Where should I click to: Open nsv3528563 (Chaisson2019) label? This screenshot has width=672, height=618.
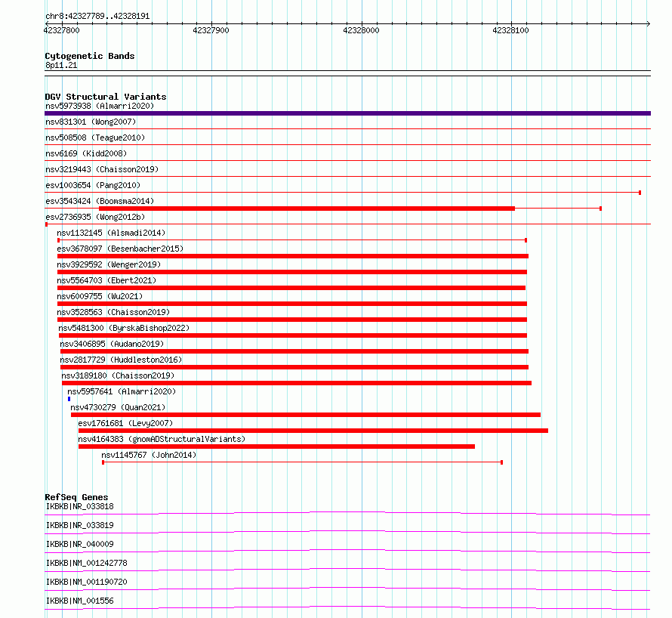point(113,312)
